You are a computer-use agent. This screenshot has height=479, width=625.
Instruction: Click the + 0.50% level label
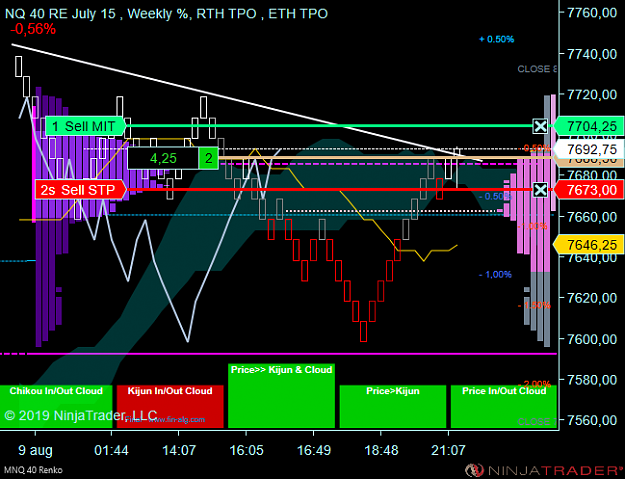point(497,39)
